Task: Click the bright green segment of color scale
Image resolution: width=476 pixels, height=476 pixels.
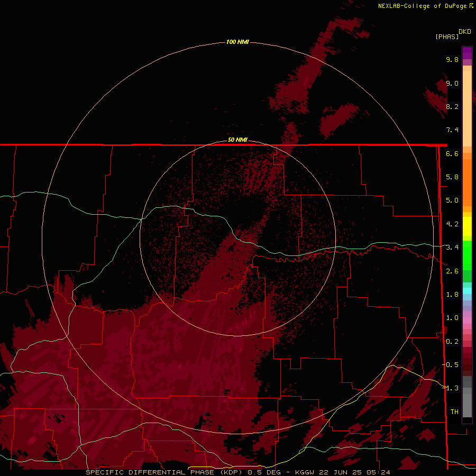Action: (467, 255)
